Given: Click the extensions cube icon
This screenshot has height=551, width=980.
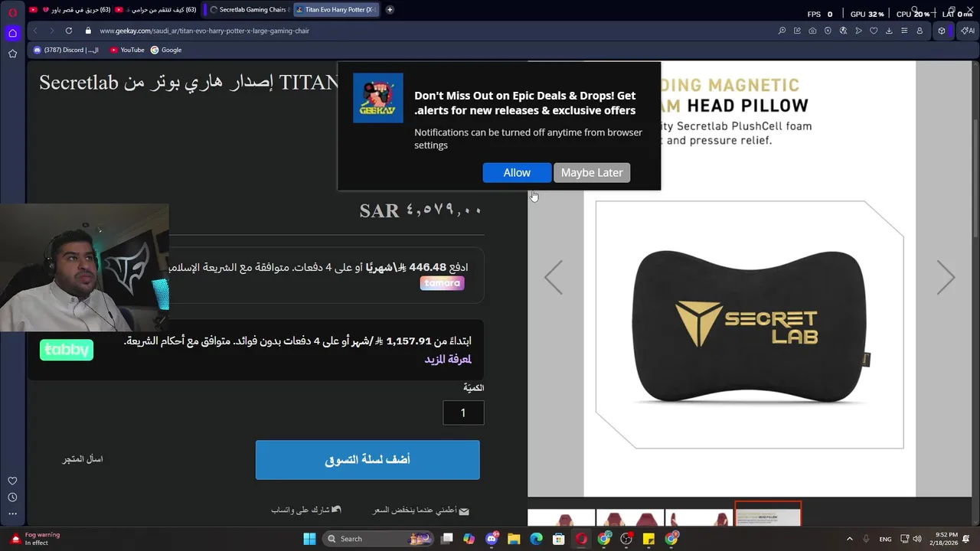Looking at the screenshot, I should (x=942, y=31).
